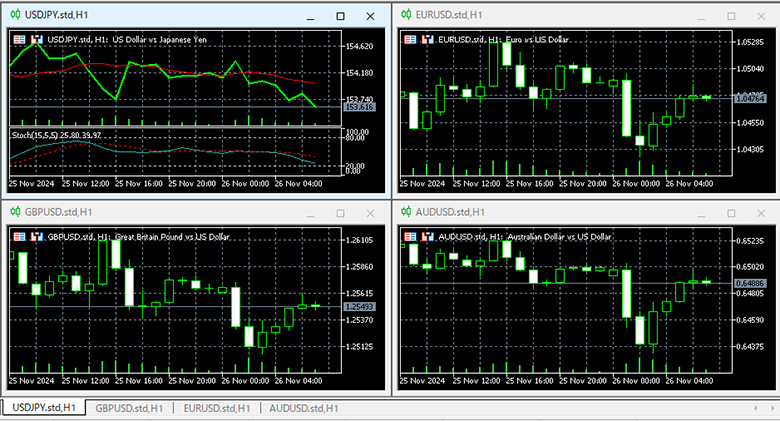Click 'Australian Dollar vs US Dollar' caption
780x421 pixels.
click(559, 236)
